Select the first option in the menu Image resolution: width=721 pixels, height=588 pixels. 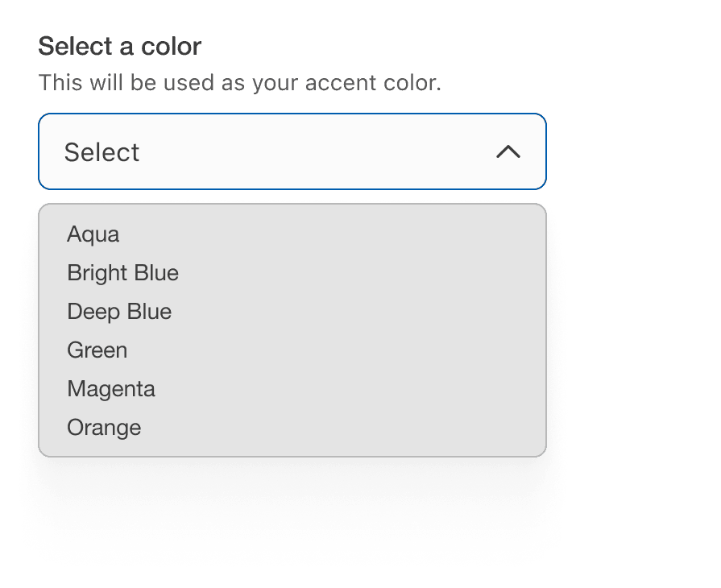click(x=93, y=234)
